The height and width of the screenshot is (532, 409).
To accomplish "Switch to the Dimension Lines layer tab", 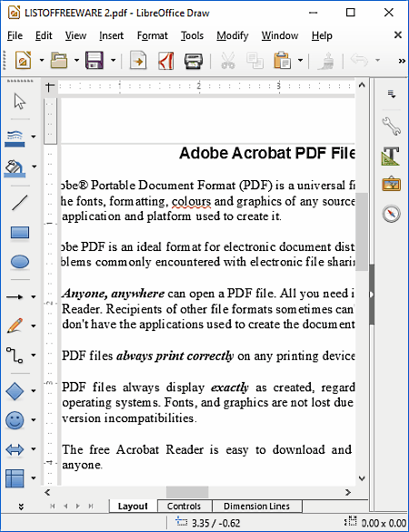I will [256, 507].
